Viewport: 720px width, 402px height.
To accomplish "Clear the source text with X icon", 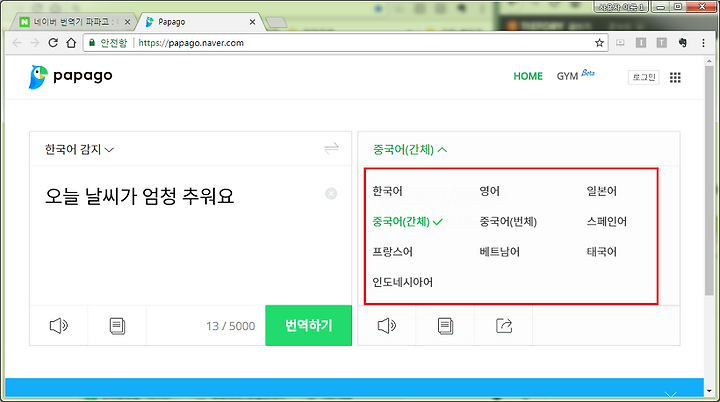I will pyautogui.click(x=331, y=193).
